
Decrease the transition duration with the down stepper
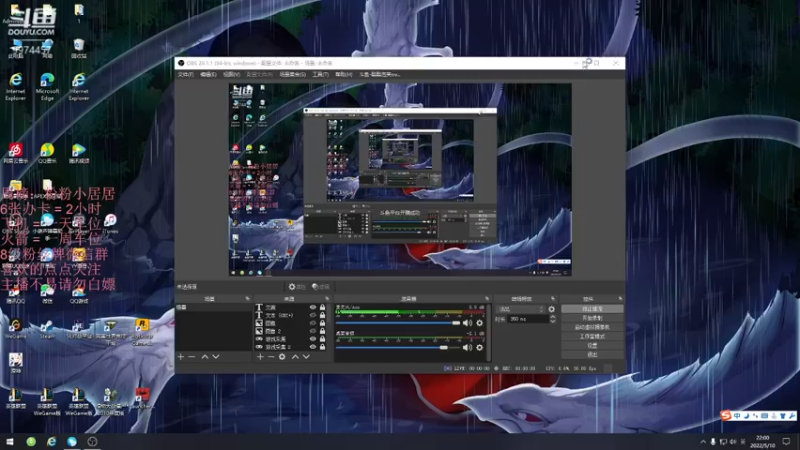[x=553, y=321]
